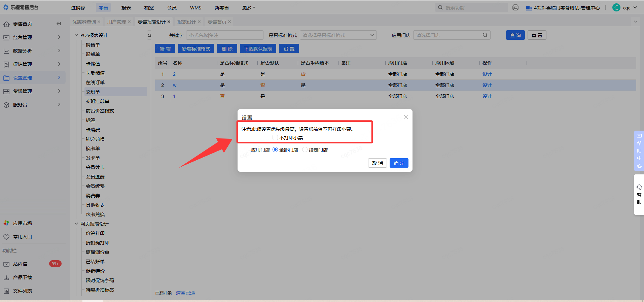Open the 更多 menu dropdown
The height and width of the screenshot is (302, 644).
[x=249, y=7]
